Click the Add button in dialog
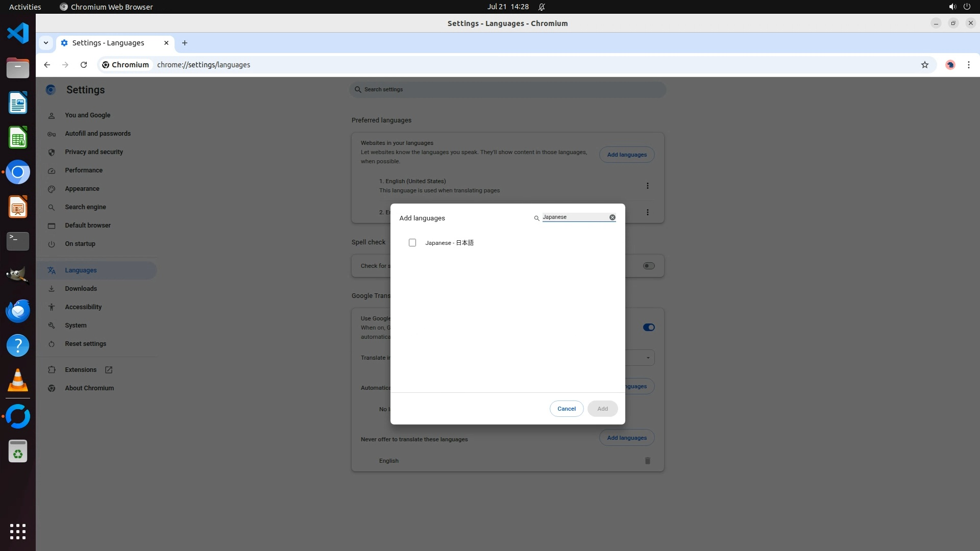The image size is (980, 551). [x=602, y=409]
